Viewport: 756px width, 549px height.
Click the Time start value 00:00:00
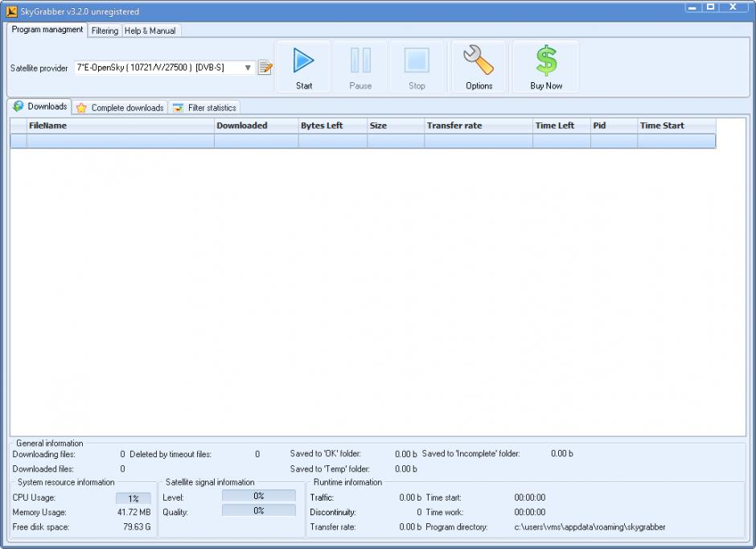pos(530,497)
